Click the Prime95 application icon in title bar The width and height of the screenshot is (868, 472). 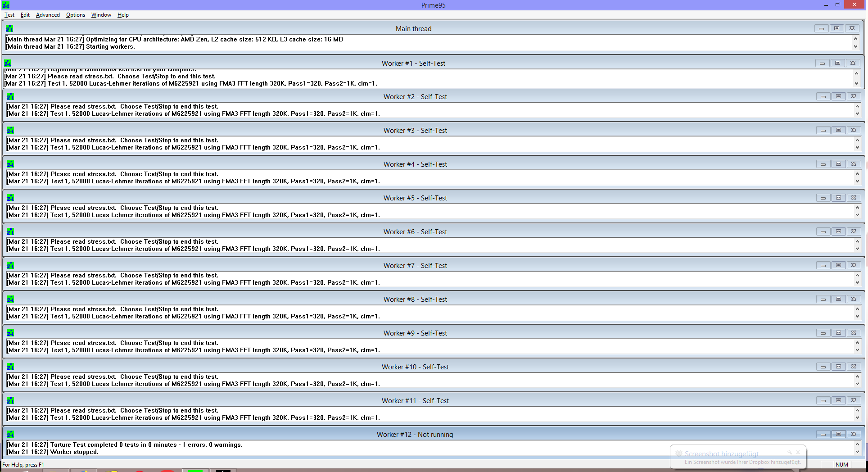[x=6, y=5]
